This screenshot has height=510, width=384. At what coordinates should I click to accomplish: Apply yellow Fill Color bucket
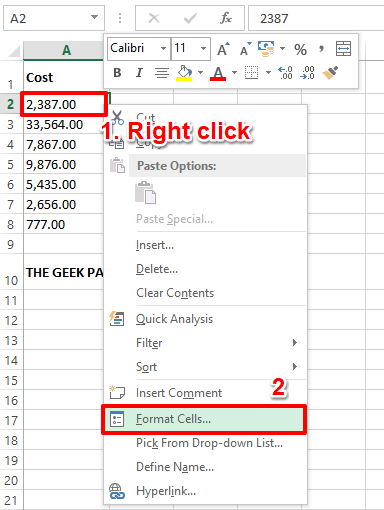(x=184, y=73)
